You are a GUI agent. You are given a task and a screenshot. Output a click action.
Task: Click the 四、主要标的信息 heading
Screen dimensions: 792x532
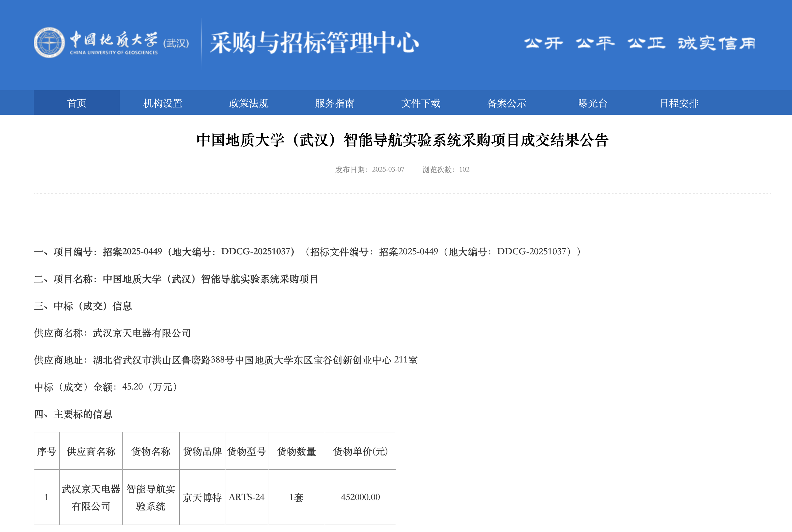(x=73, y=414)
